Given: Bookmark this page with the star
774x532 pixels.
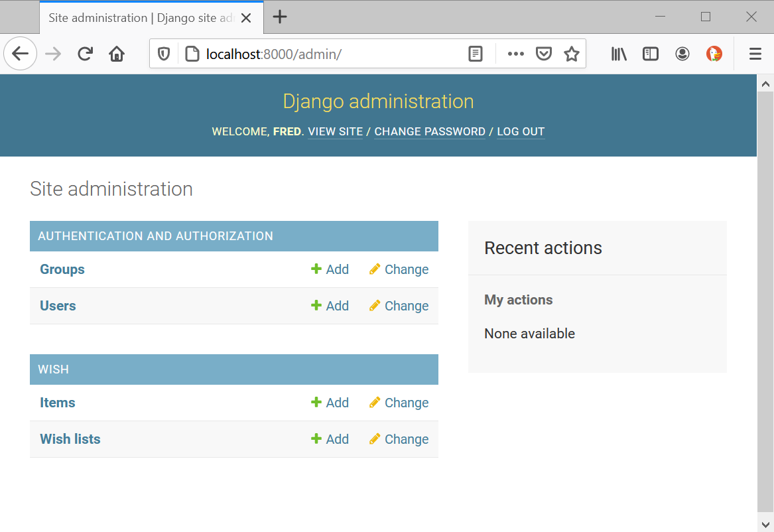Looking at the screenshot, I should (x=572, y=54).
